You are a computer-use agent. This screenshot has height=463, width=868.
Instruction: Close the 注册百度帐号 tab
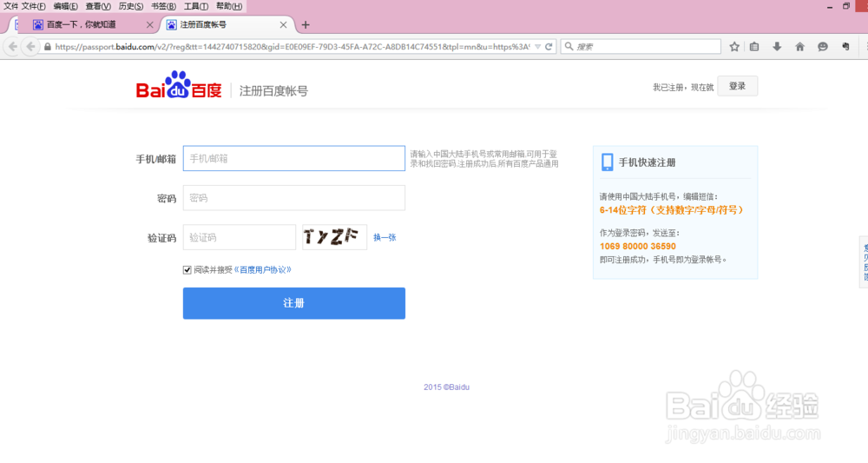(283, 25)
